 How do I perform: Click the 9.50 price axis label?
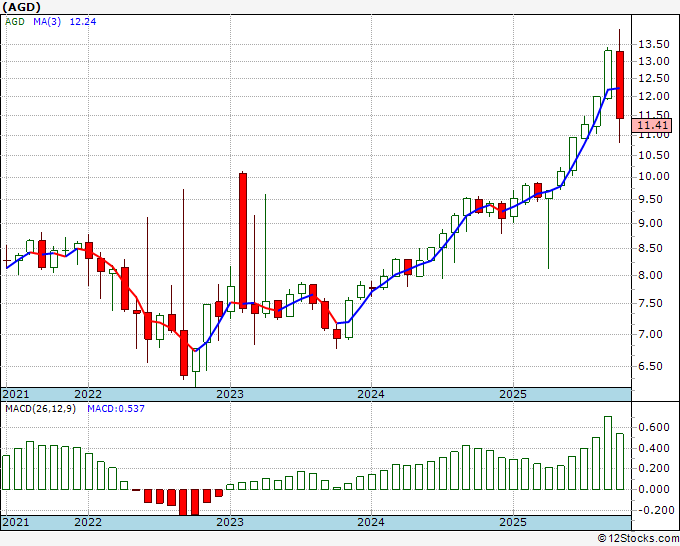click(650, 199)
